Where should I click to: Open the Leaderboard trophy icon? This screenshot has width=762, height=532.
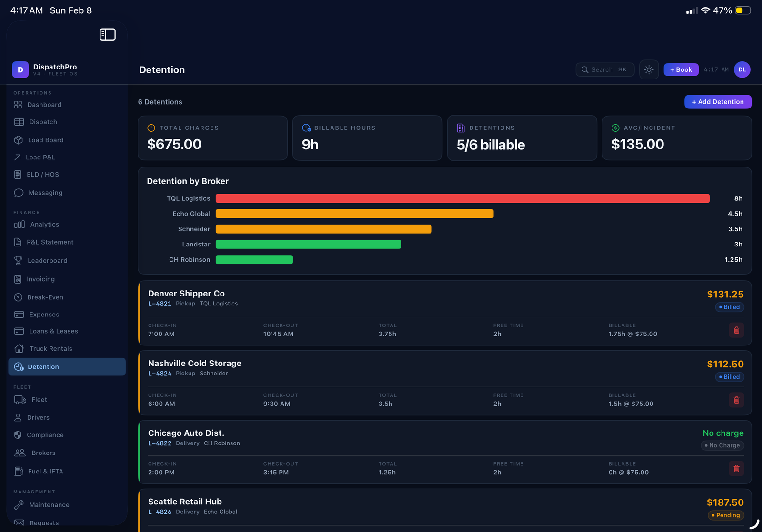pyautogui.click(x=18, y=260)
